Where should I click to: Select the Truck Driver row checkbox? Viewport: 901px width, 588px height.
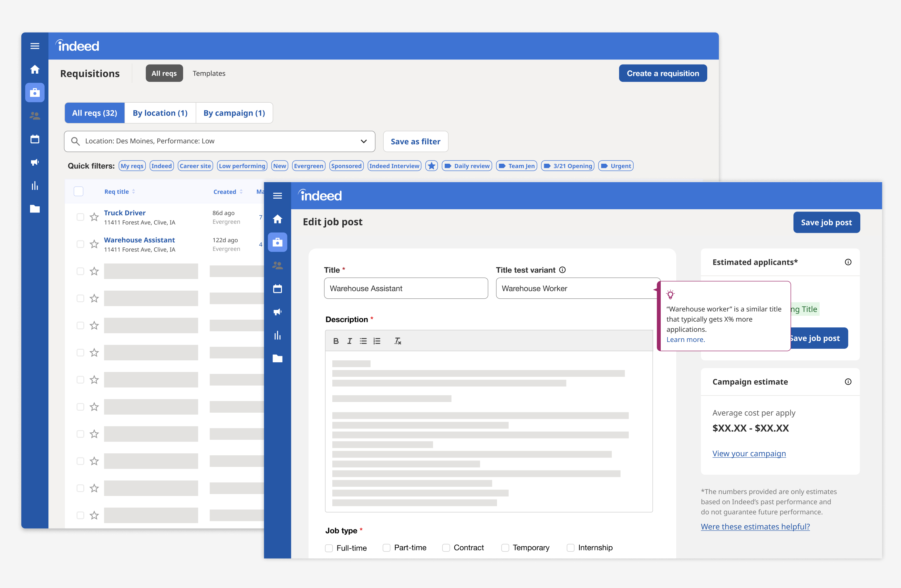[x=80, y=217]
